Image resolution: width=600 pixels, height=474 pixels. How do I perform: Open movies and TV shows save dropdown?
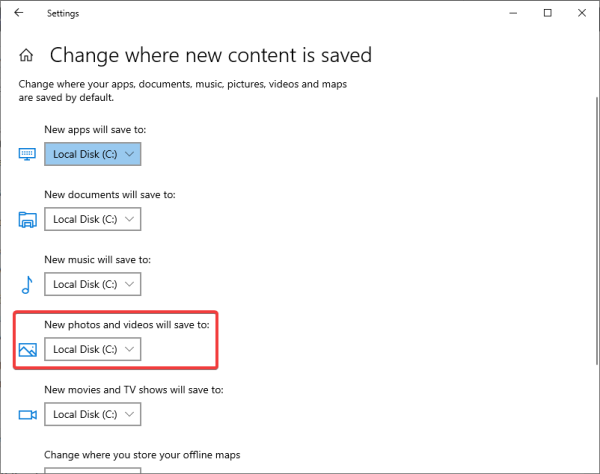(x=93, y=414)
